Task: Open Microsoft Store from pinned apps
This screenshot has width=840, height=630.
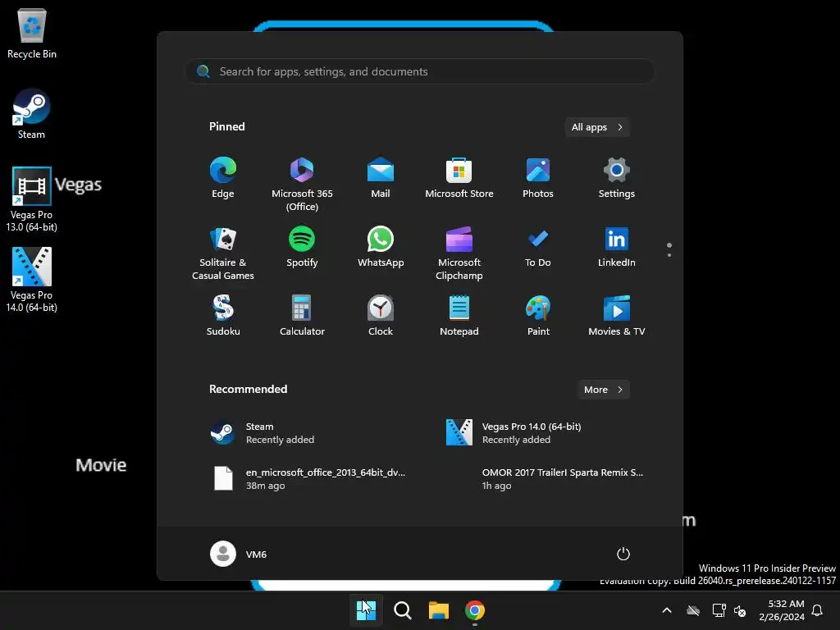Action: [459, 178]
